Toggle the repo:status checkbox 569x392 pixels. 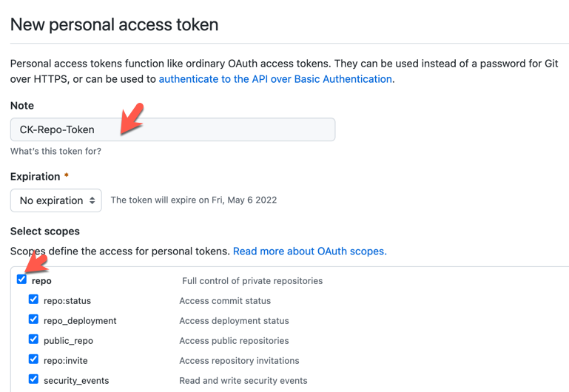point(33,300)
